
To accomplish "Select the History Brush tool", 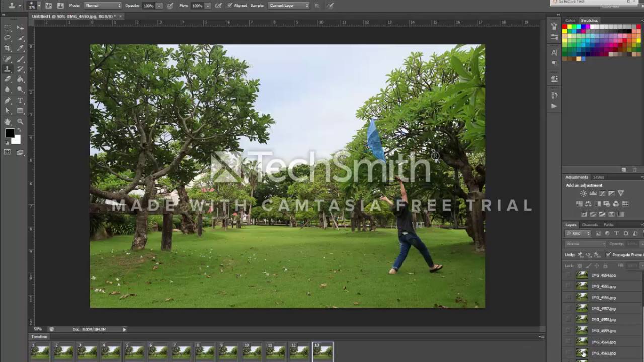I will point(21,69).
